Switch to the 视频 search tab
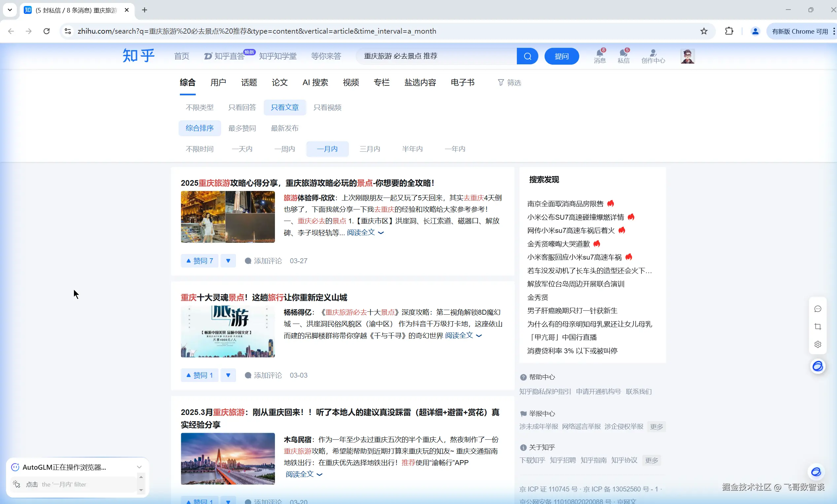 [x=351, y=82]
